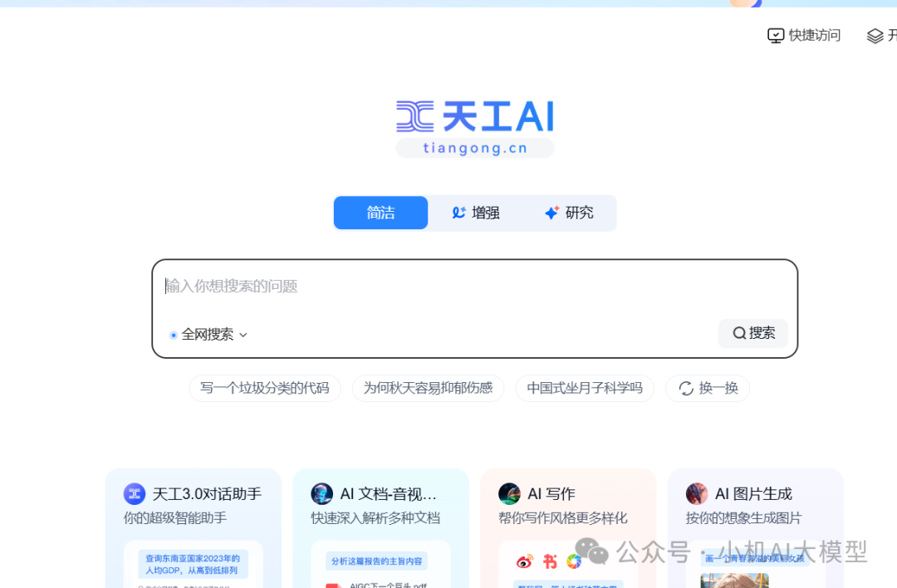Click the red 书 icon in AI 写作 card
897x588 pixels.
tap(550, 561)
